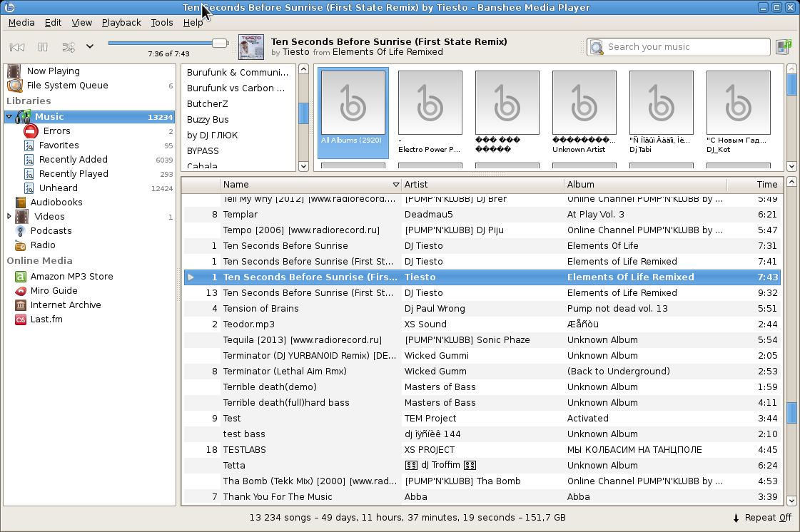This screenshot has width=800, height=532.
Task: Select the Radio icon
Action: click(21, 245)
